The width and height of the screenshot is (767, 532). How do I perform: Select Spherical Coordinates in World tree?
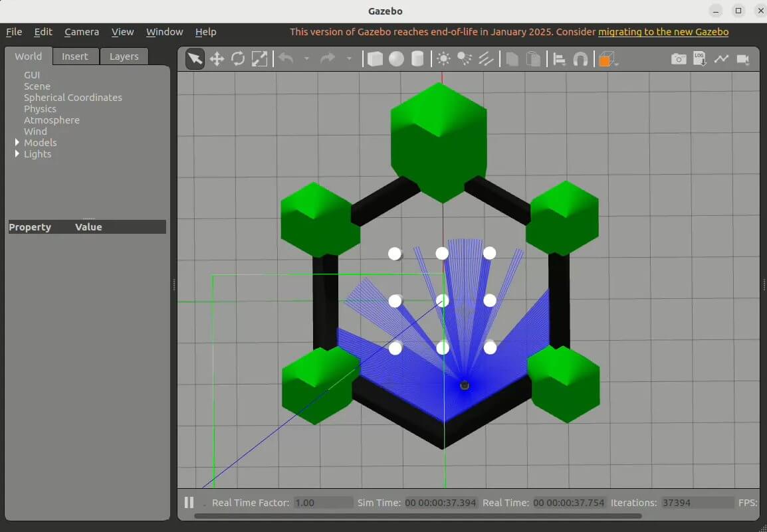(73, 98)
